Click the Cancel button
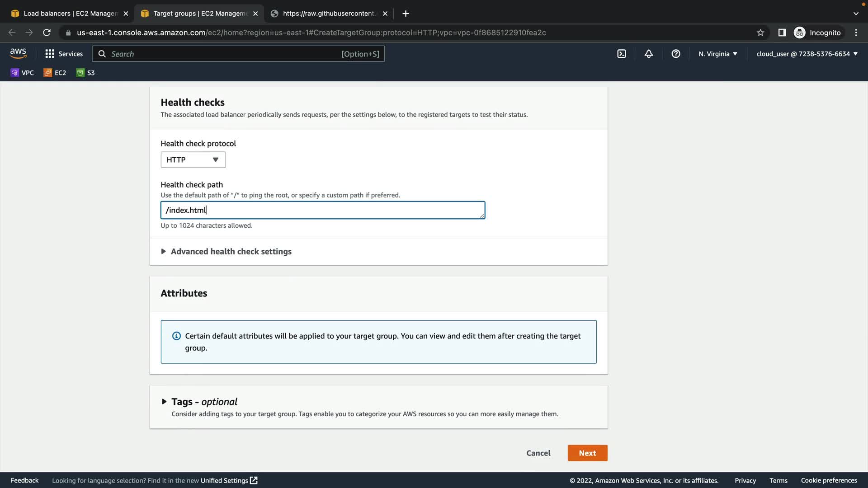Image resolution: width=868 pixels, height=488 pixels. pyautogui.click(x=538, y=453)
